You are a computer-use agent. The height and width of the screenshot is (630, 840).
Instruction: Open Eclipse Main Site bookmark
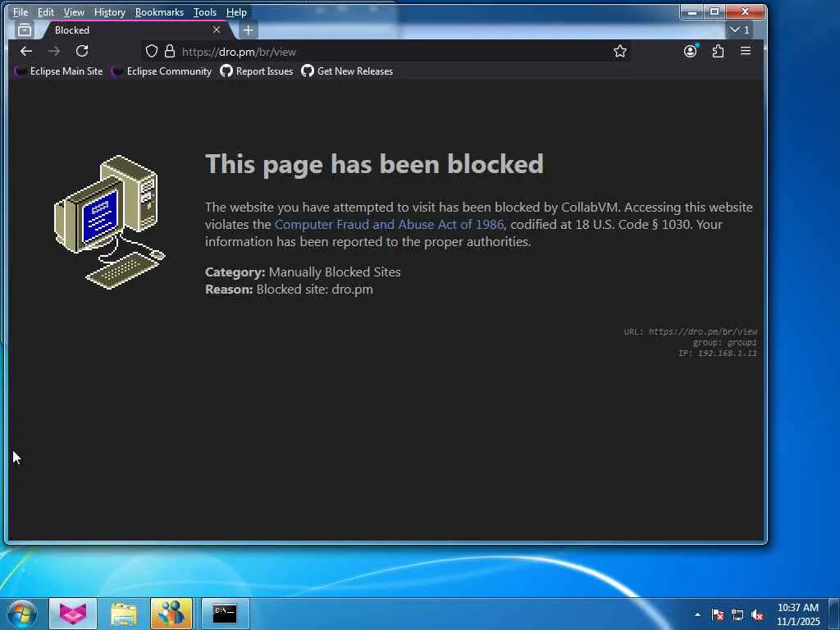click(58, 71)
